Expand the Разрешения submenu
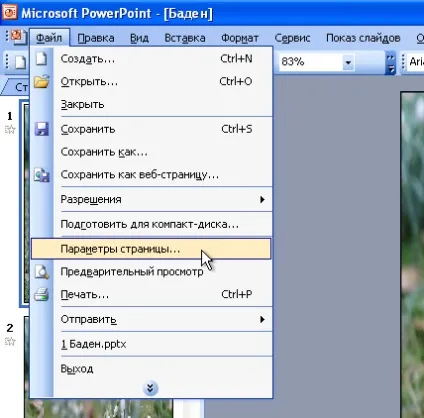Image resolution: width=424 pixels, height=418 pixels. [151, 199]
